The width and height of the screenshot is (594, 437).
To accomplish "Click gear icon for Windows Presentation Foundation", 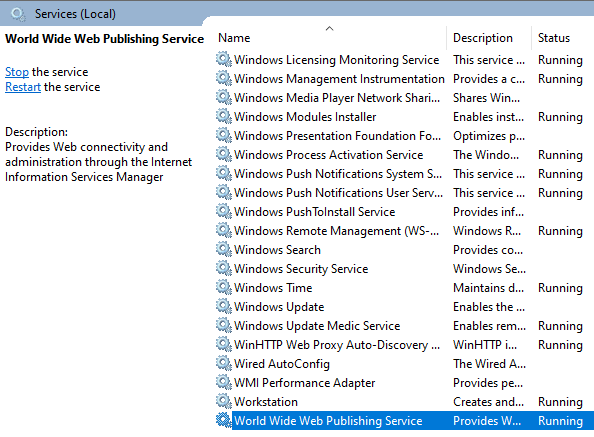I will coord(224,136).
